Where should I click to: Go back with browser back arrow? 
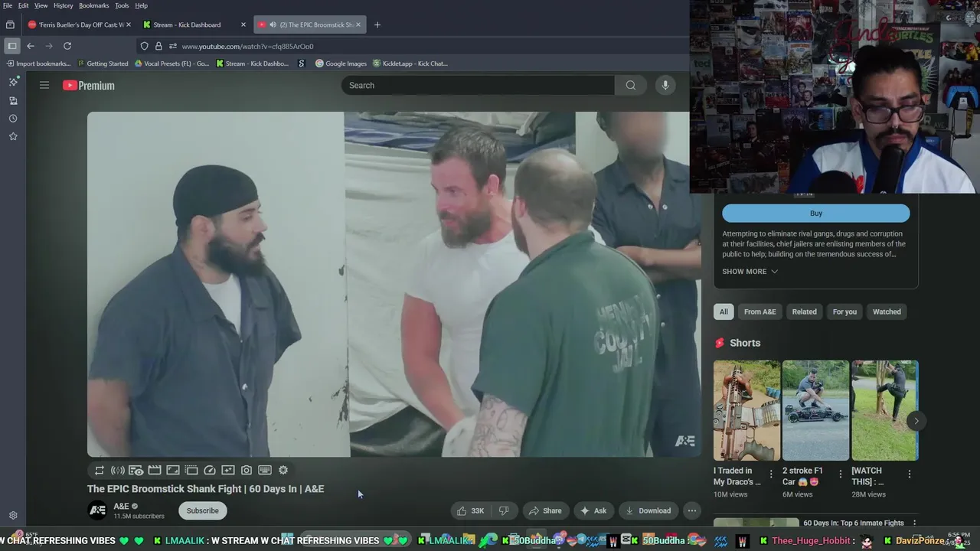(31, 46)
